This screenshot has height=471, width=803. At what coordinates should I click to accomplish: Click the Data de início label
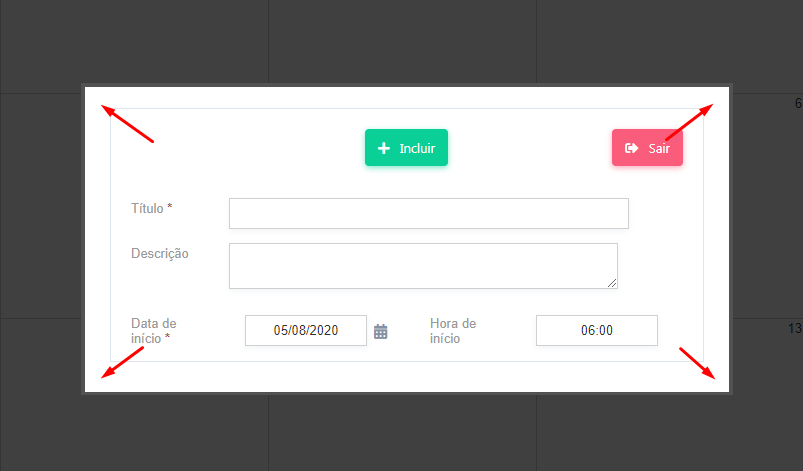click(x=153, y=331)
